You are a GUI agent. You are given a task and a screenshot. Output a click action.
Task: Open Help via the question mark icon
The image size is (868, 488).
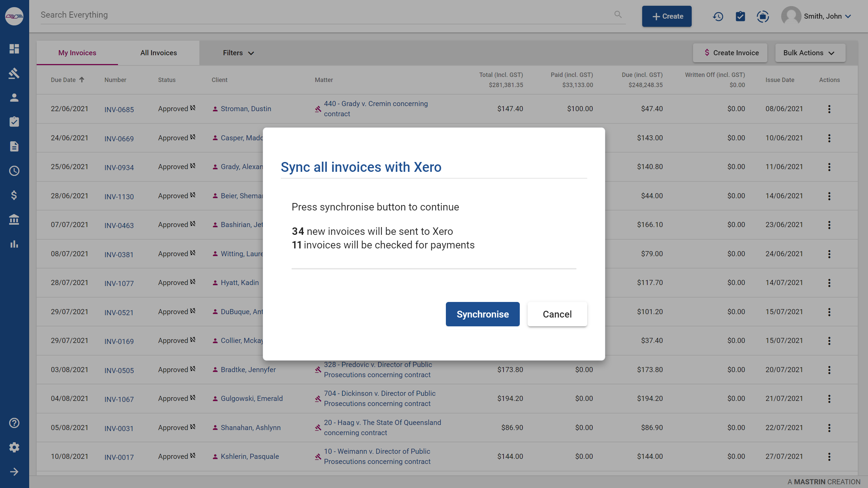tap(14, 423)
